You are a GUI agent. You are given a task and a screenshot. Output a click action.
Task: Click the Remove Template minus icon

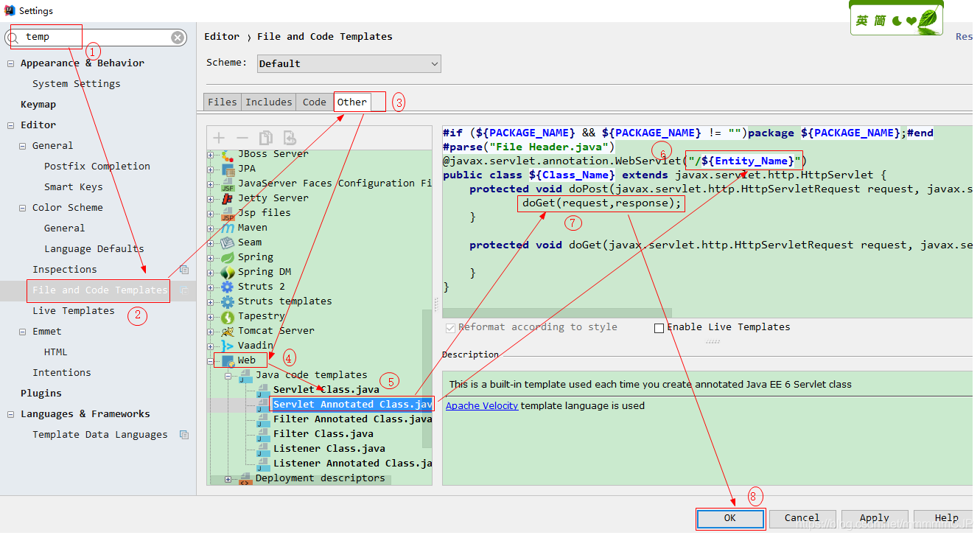tap(242, 138)
